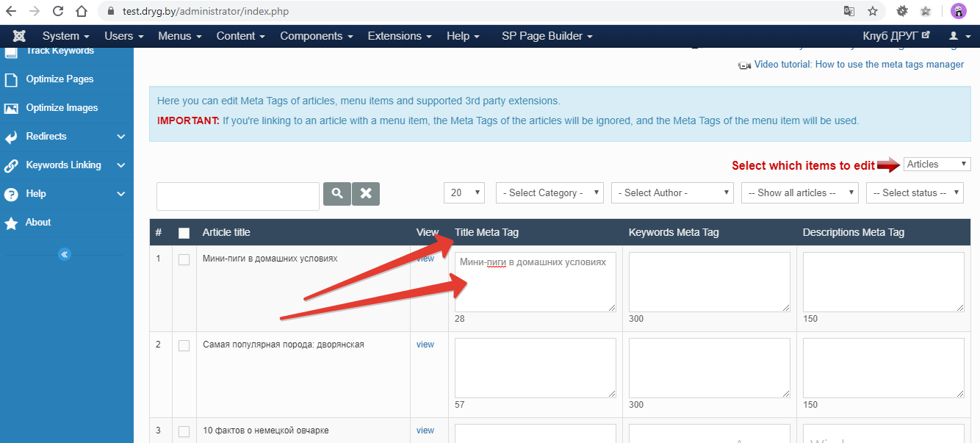The image size is (980, 443).
Task: Expand the Keywords Linking sidebar section
Action: pos(121,165)
